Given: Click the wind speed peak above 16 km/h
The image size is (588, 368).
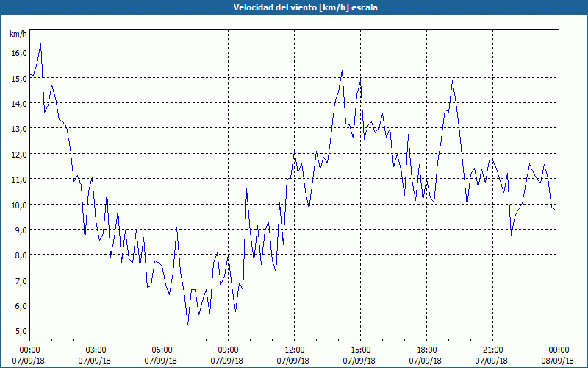Looking at the screenshot, I should tap(40, 44).
